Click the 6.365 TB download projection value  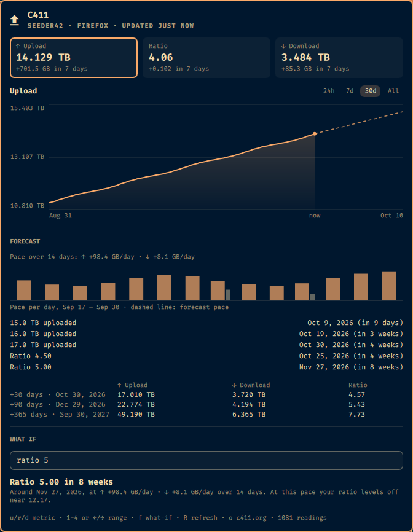click(x=249, y=414)
